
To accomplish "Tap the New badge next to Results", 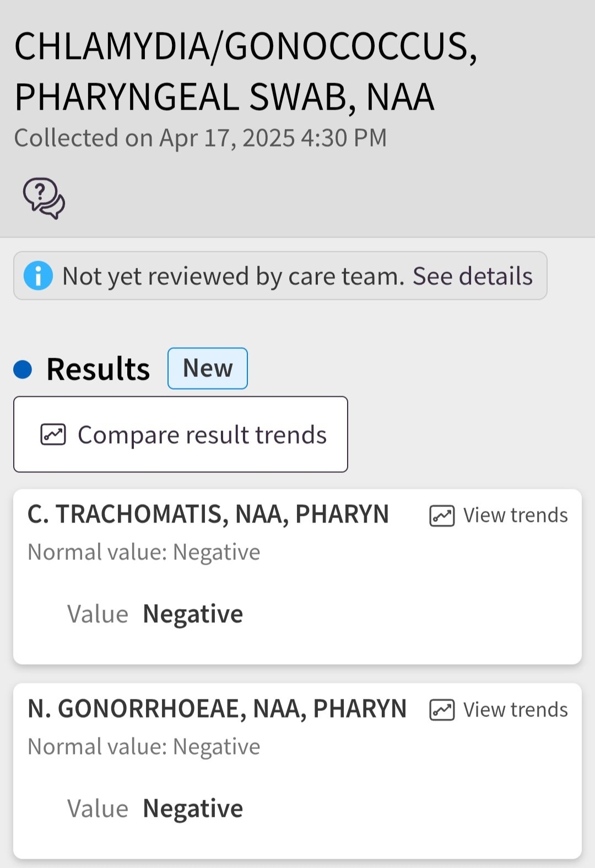I will (x=208, y=368).
